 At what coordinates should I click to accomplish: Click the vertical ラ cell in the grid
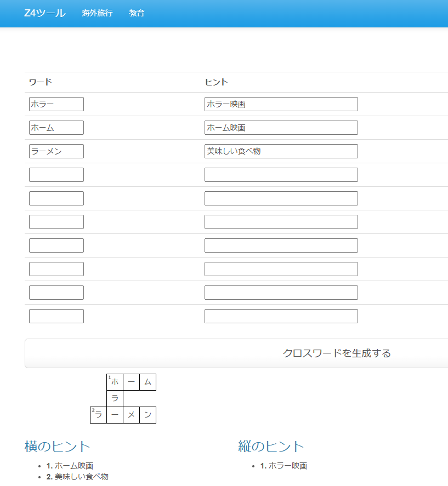coord(115,398)
